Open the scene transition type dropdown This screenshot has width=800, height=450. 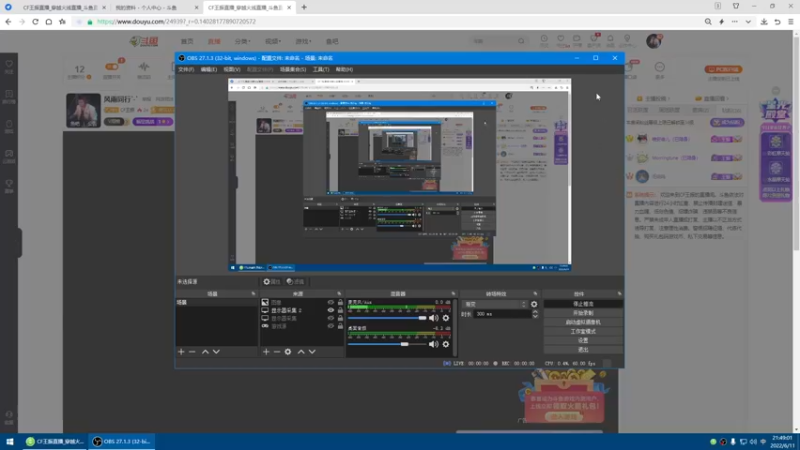(x=495, y=304)
